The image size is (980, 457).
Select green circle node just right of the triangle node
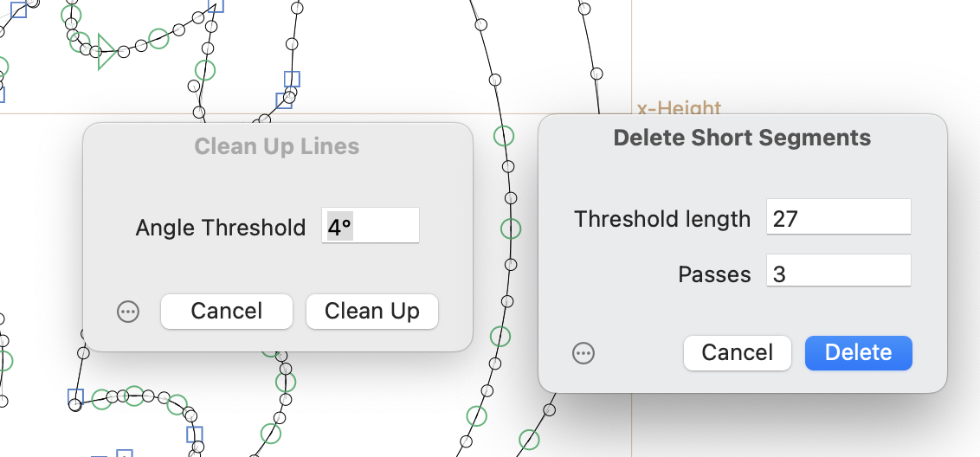point(158,38)
